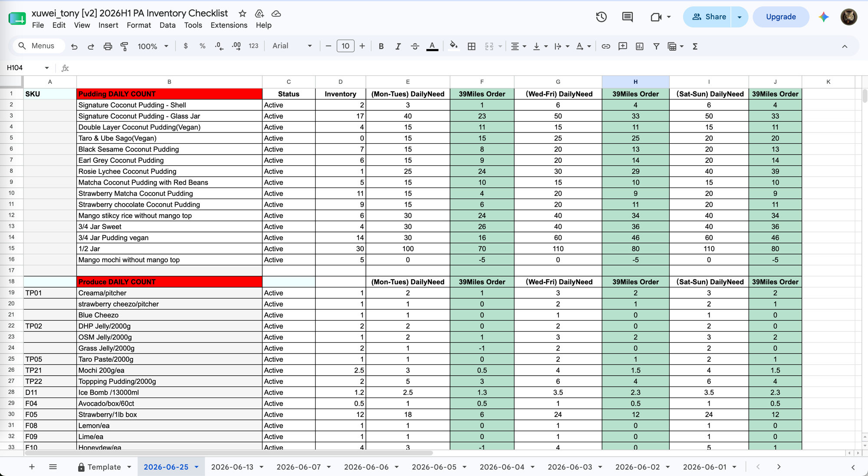The height and width of the screenshot is (476, 868).
Task: Open version history clock icon
Action: coord(601,17)
